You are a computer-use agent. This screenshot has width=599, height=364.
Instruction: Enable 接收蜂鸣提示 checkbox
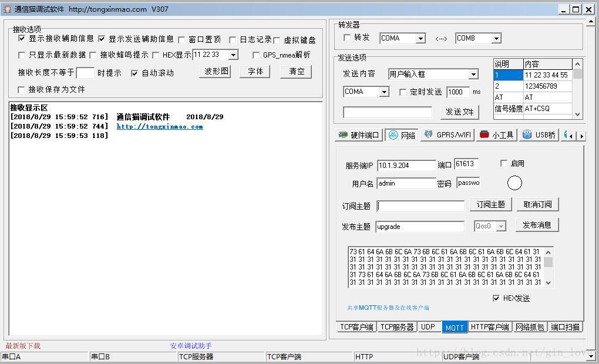93,55
